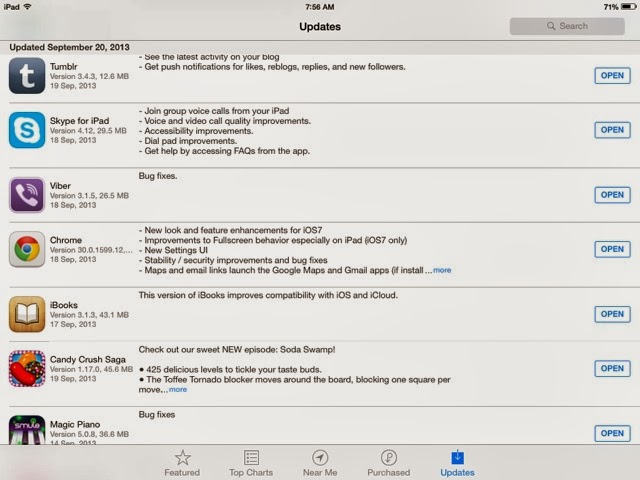Open iBooks using OPEN button
640x480 pixels.
pyautogui.click(x=612, y=314)
